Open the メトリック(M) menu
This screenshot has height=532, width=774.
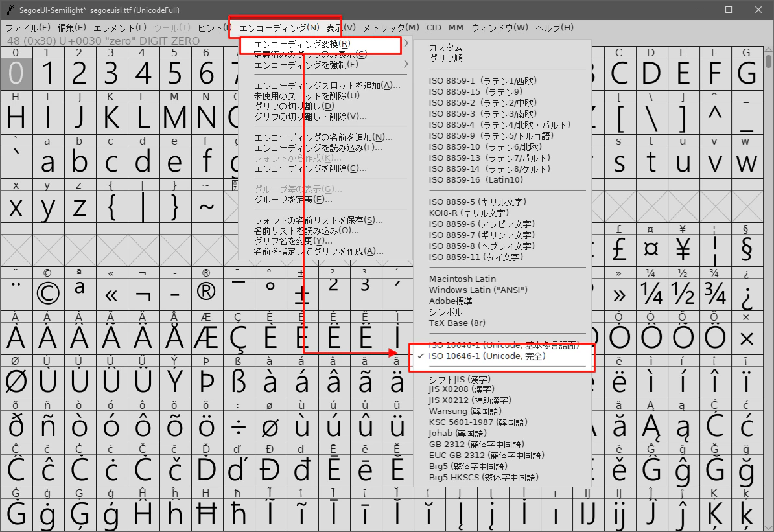(x=391, y=28)
